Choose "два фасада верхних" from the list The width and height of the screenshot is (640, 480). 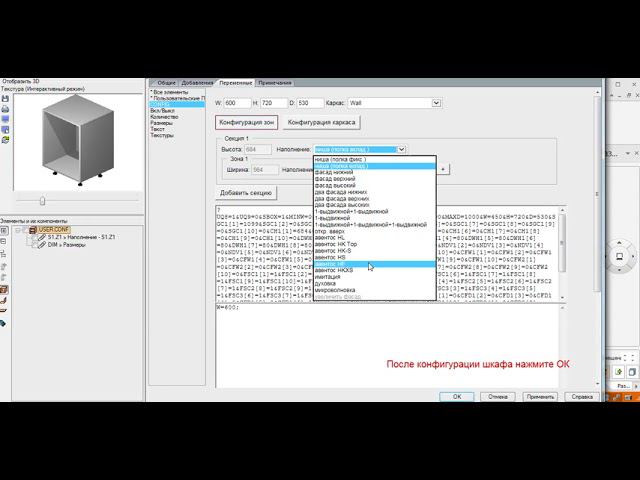pos(374,198)
